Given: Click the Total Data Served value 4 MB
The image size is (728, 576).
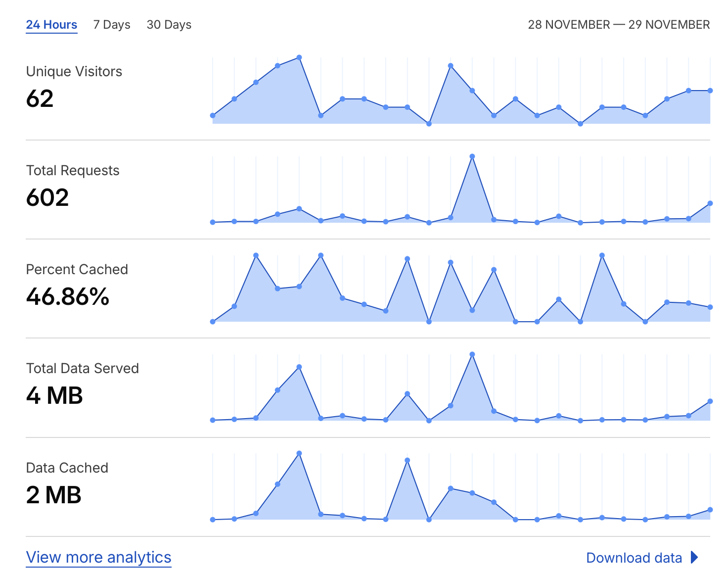Looking at the screenshot, I should click(x=54, y=396).
